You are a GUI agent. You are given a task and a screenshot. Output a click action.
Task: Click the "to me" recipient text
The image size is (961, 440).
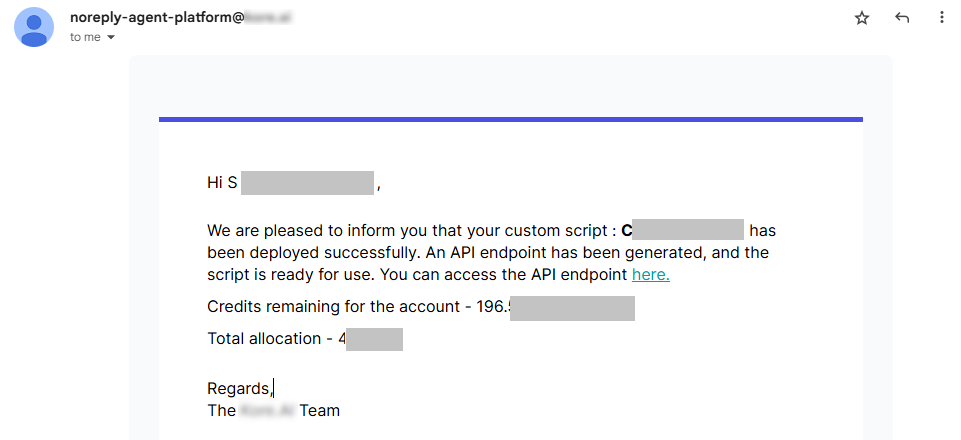[86, 38]
